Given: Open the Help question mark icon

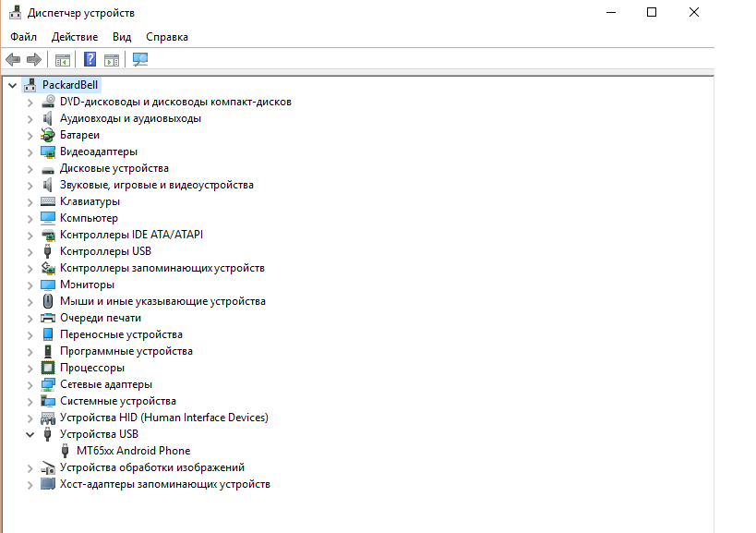Looking at the screenshot, I should click(90, 59).
